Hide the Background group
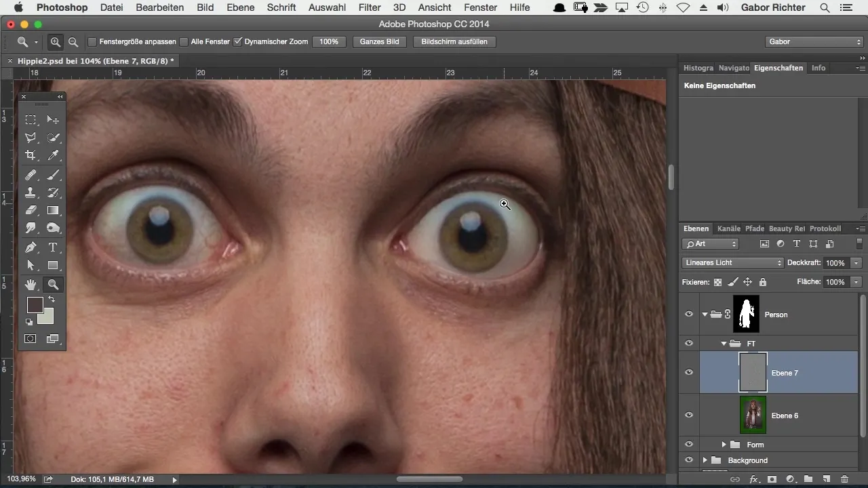 pyautogui.click(x=689, y=460)
